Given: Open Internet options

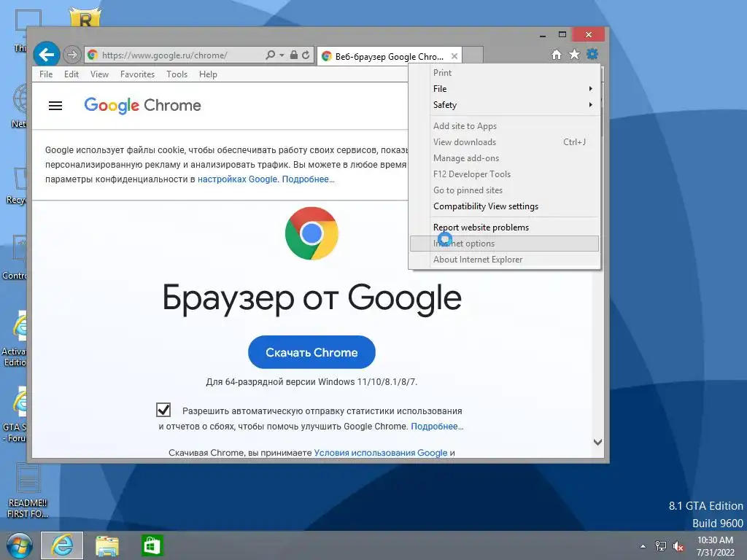Looking at the screenshot, I should point(505,244).
